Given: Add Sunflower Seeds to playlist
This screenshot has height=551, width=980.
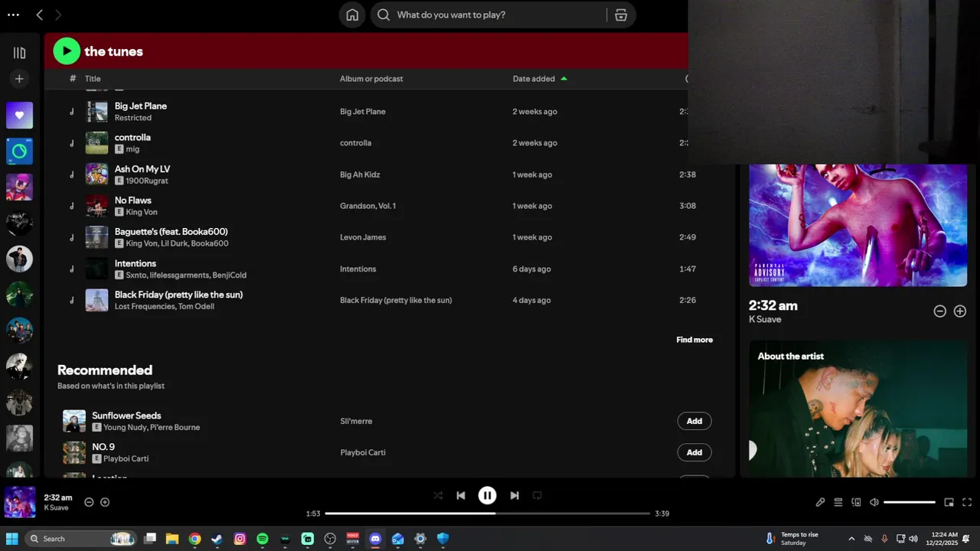Looking at the screenshot, I should click(694, 421).
